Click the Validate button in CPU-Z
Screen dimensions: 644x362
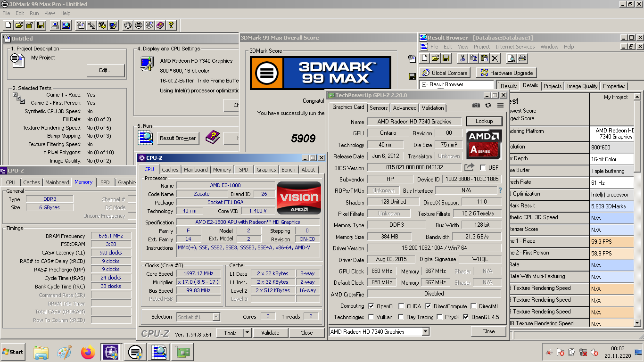click(x=270, y=333)
